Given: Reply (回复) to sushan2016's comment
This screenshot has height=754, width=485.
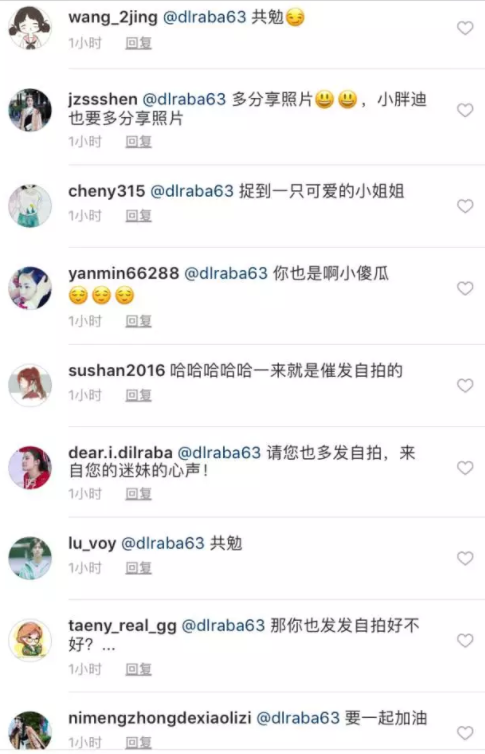Looking at the screenshot, I should point(138,395).
